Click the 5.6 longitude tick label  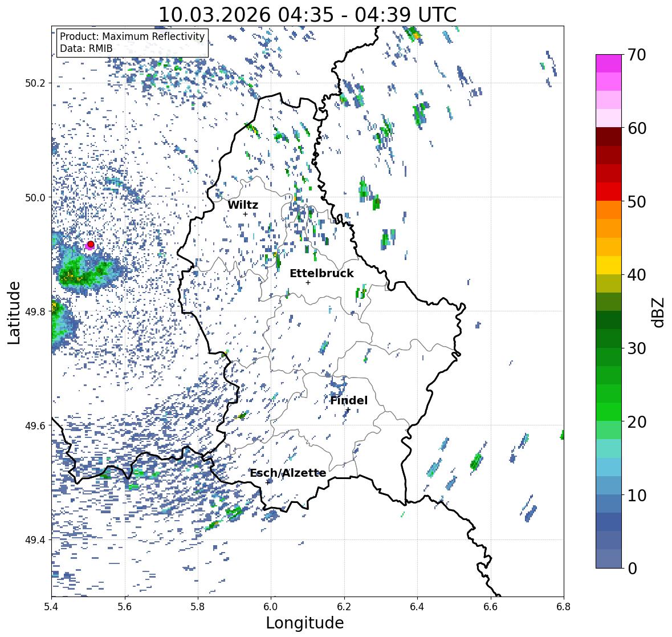125,606
